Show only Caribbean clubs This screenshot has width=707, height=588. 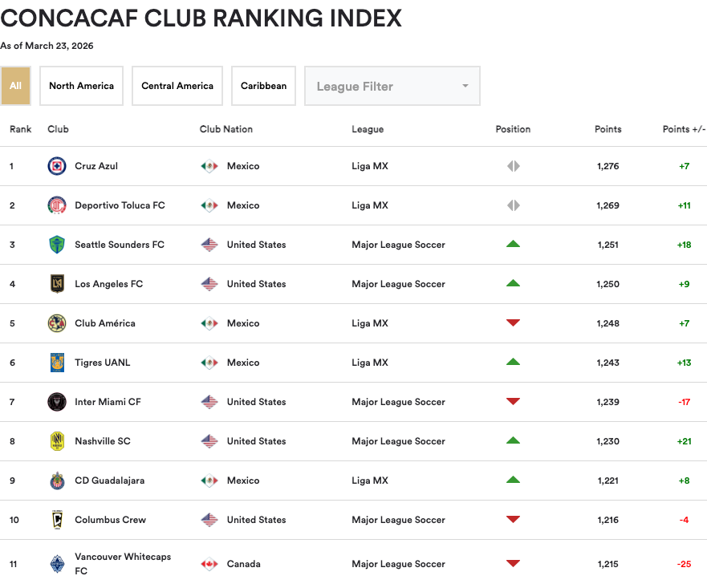[263, 86]
